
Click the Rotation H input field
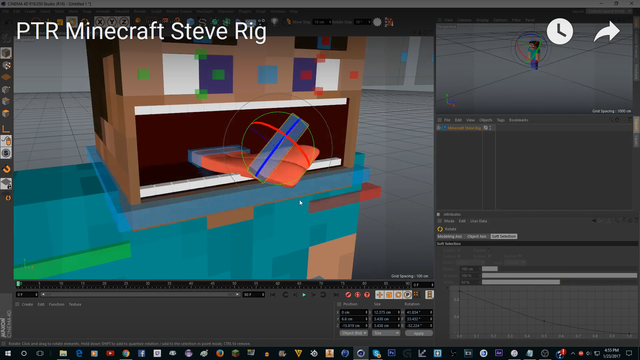[419, 312]
